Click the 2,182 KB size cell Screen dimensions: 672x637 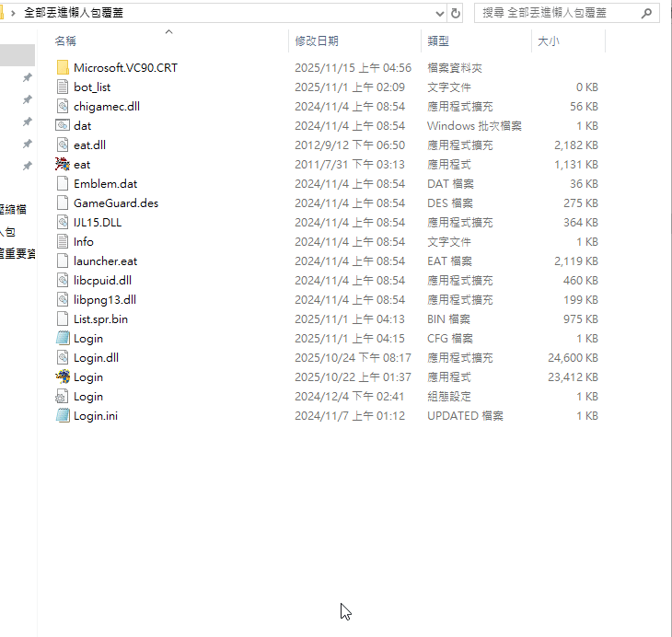pos(576,145)
